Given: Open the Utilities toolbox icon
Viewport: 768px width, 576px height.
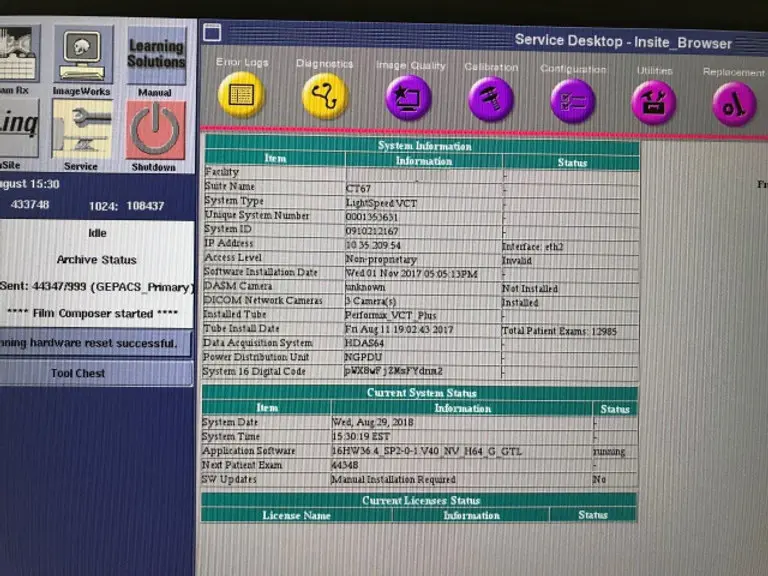Looking at the screenshot, I should coord(653,103).
